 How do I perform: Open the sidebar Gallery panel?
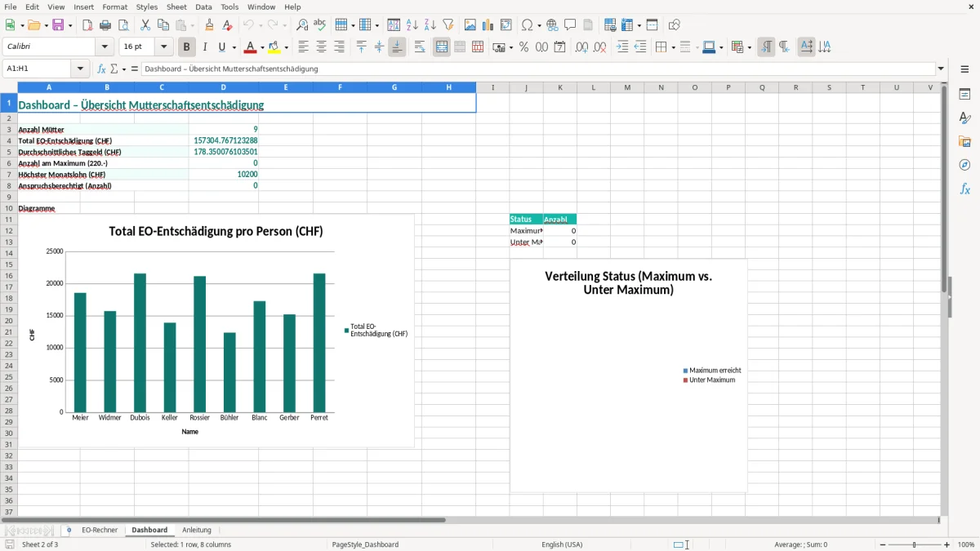[964, 141]
